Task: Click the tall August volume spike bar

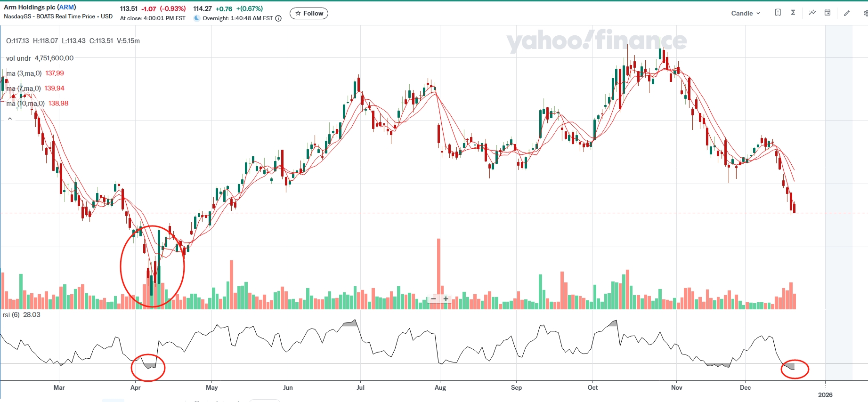Action: [439, 268]
